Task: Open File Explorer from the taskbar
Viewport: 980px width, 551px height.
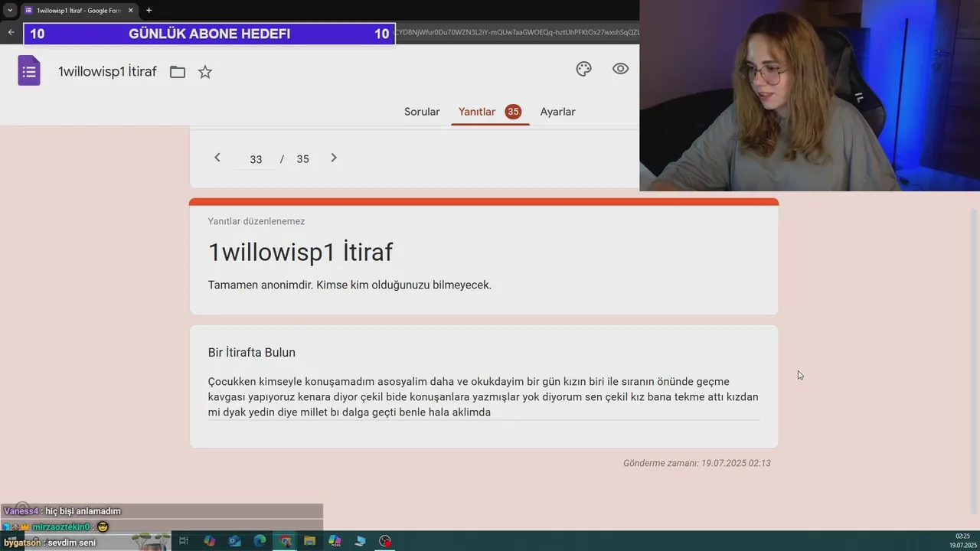Action: click(x=309, y=541)
